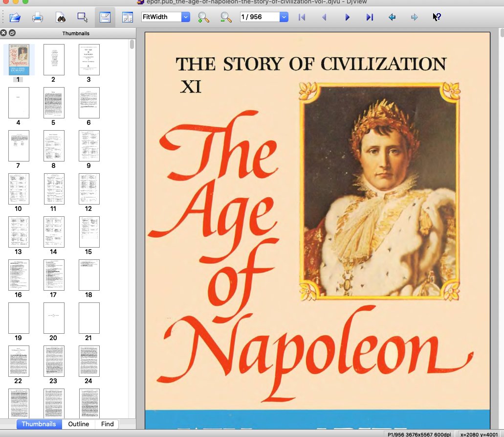This screenshot has height=437, width=504.
Task: Jump to the last page
Action: tap(370, 17)
